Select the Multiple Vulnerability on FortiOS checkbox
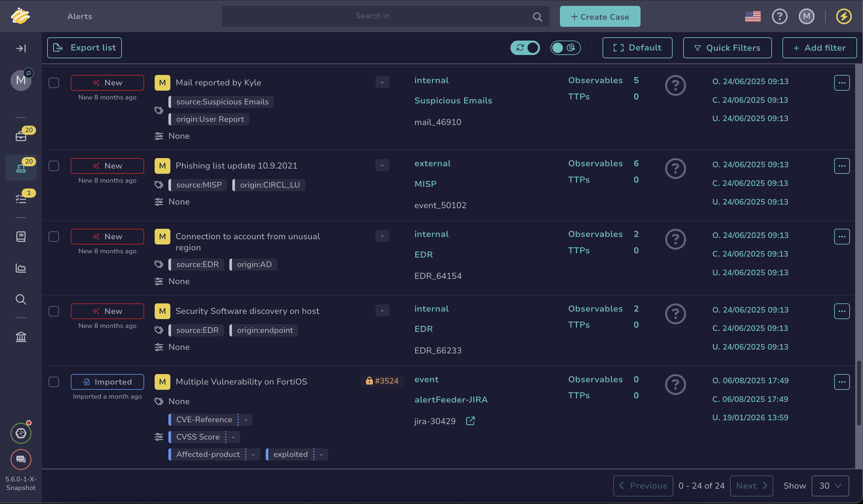Screen dimensions: 863x504 coord(54,382)
